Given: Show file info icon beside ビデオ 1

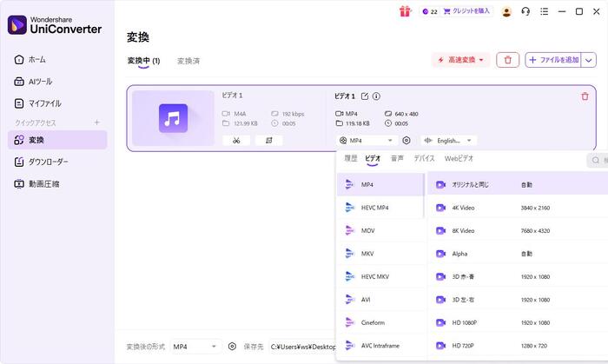Looking at the screenshot, I should point(376,96).
